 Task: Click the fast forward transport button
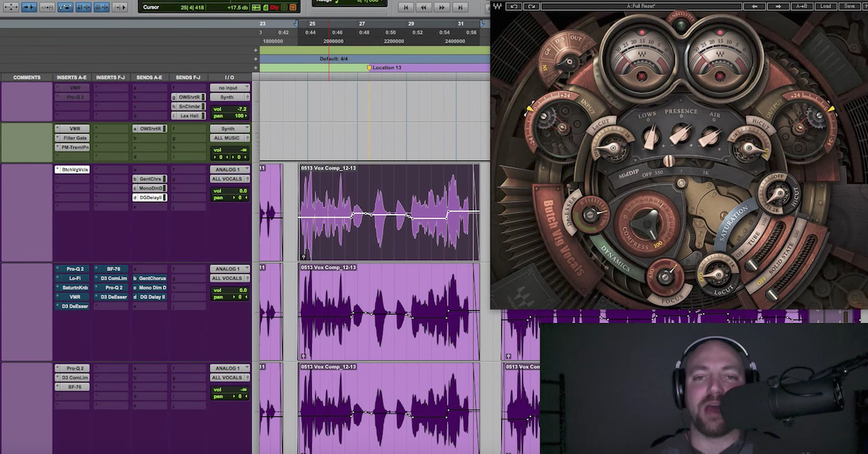point(442,7)
